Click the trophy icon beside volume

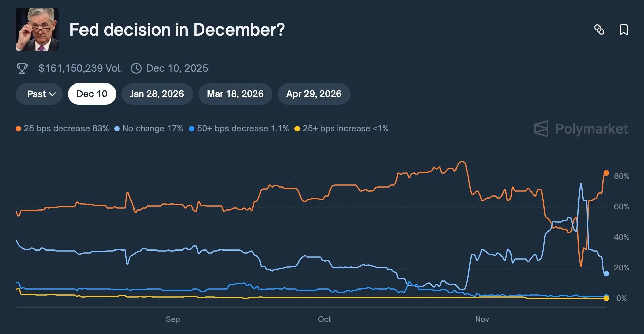pyautogui.click(x=22, y=68)
